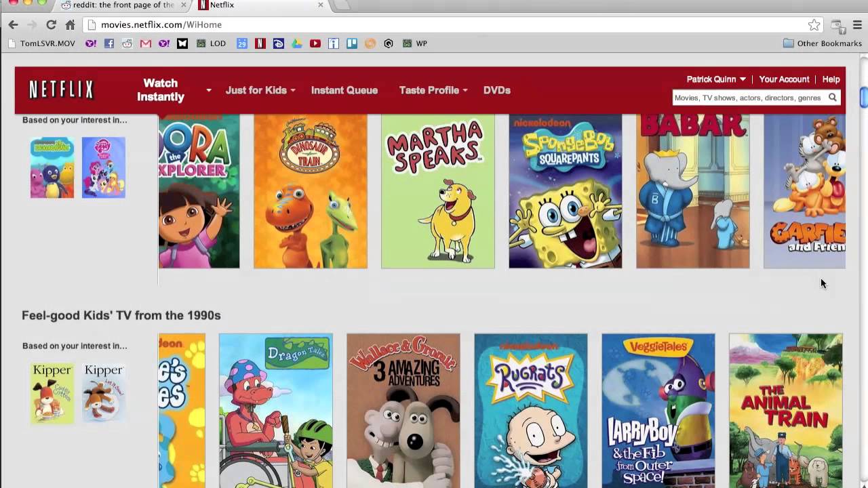Open the Blue's Clues poster with paw prints

click(182, 411)
